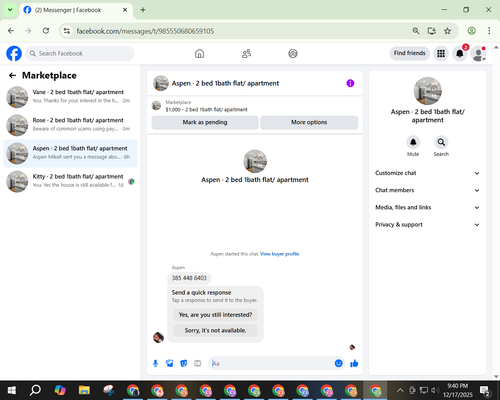Expand Media, files and links section
Image resolution: width=500 pixels, height=400 pixels.
[427, 207]
